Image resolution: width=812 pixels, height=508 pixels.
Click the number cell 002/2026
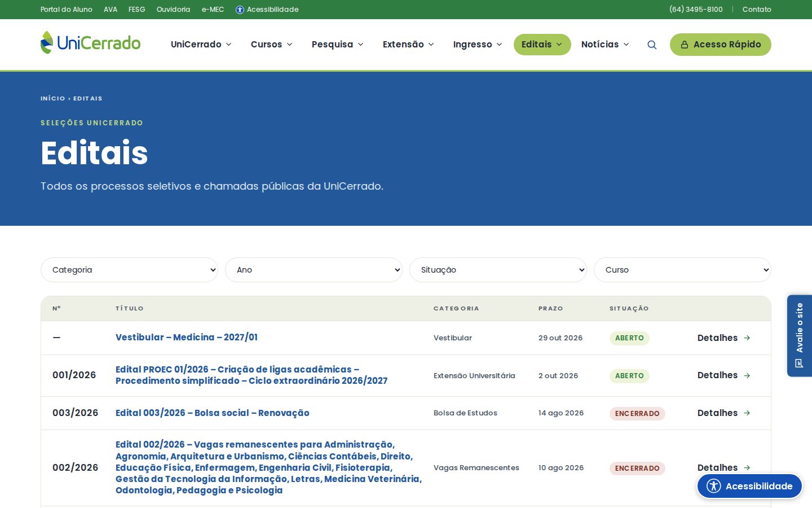[x=75, y=467]
